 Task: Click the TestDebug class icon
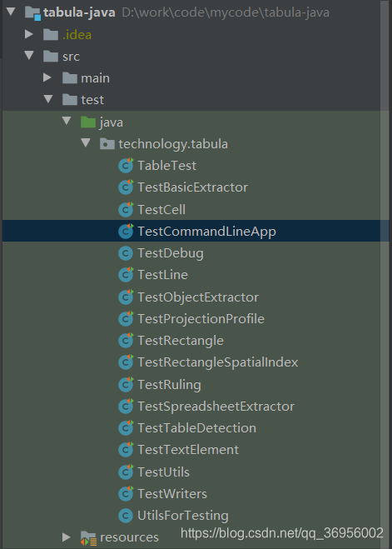126,253
